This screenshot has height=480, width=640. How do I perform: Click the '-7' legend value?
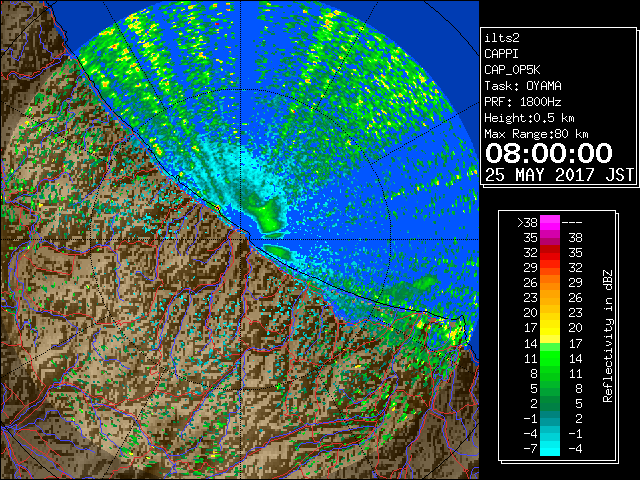pos(530,449)
